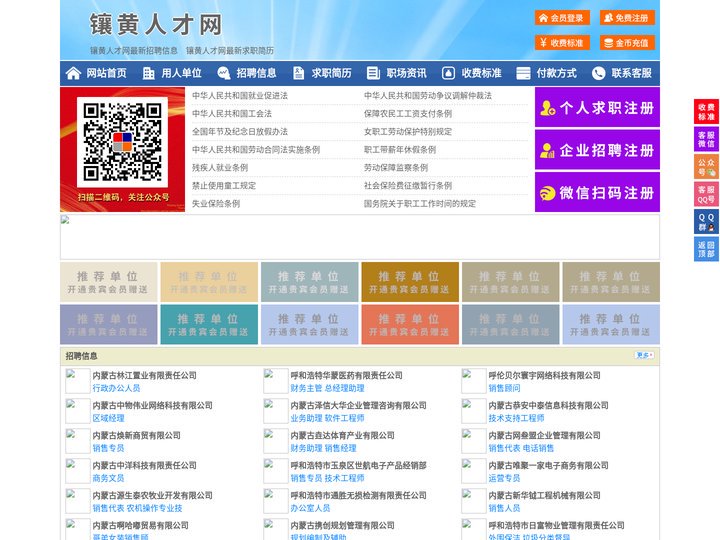Click the person icon on 个人求职注册
The height and width of the screenshot is (540, 720).
click(x=547, y=108)
